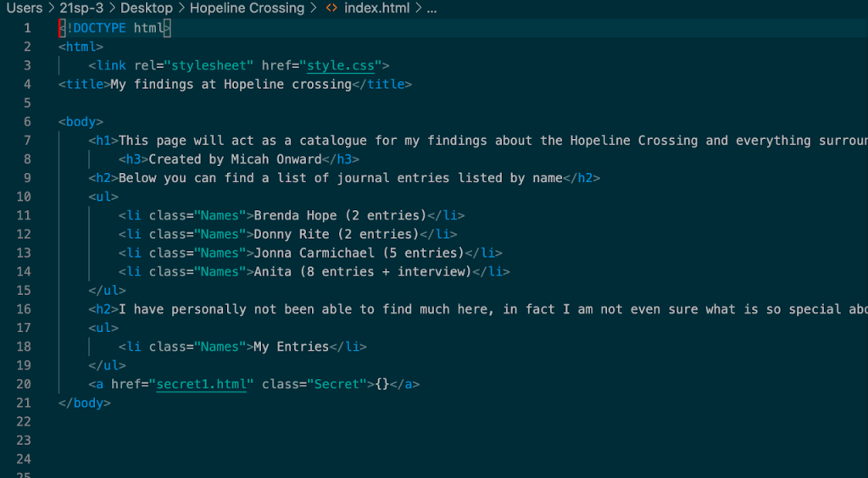
Task: Select line 20 via its line number
Action: [x=24, y=384]
